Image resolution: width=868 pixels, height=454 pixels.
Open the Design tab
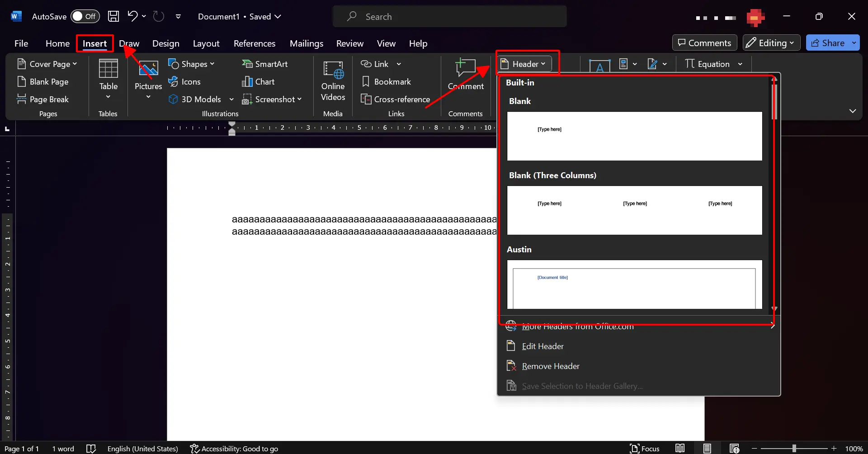(x=166, y=43)
